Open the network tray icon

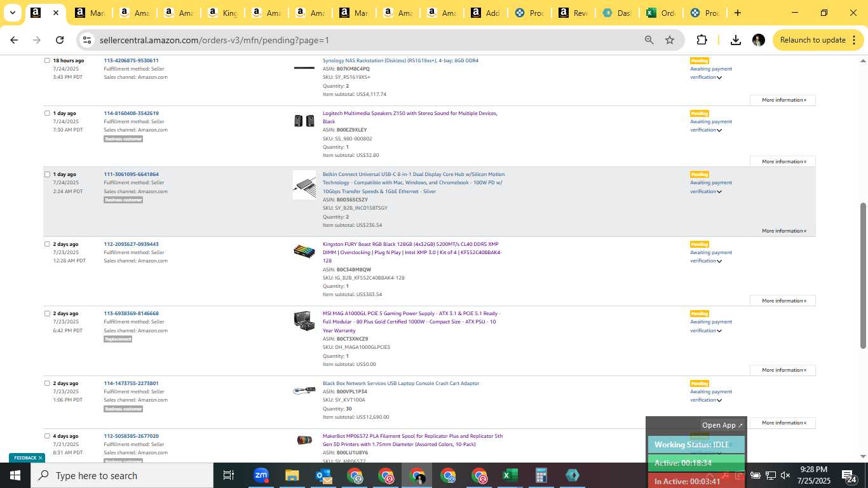[770, 475]
